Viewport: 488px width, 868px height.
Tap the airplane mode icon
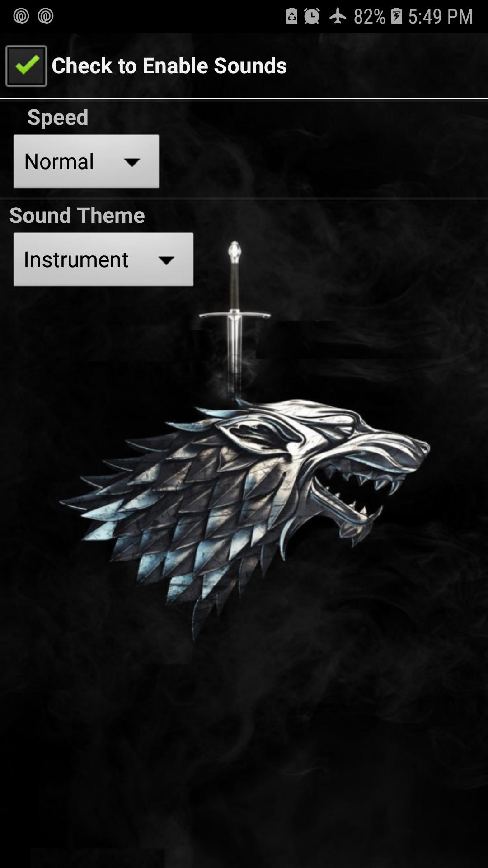pos(338,16)
